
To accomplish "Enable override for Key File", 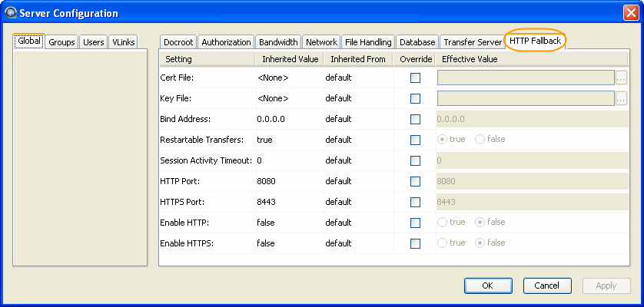I will (x=415, y=98).
